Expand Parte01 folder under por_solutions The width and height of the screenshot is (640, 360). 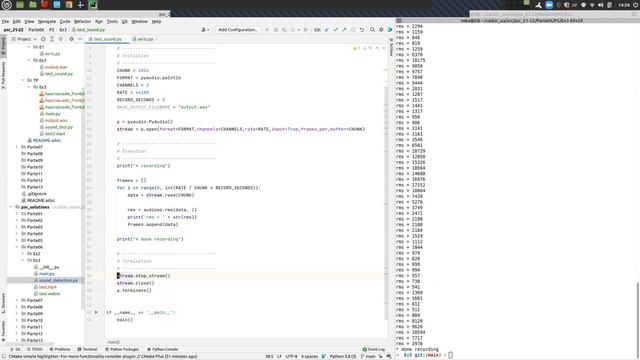point(17,213)
